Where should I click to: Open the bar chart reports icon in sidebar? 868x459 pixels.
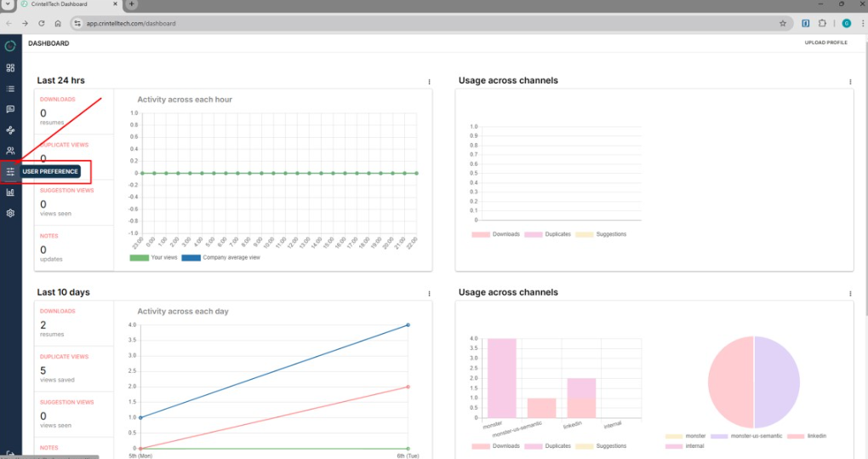[x=10, y=192]
